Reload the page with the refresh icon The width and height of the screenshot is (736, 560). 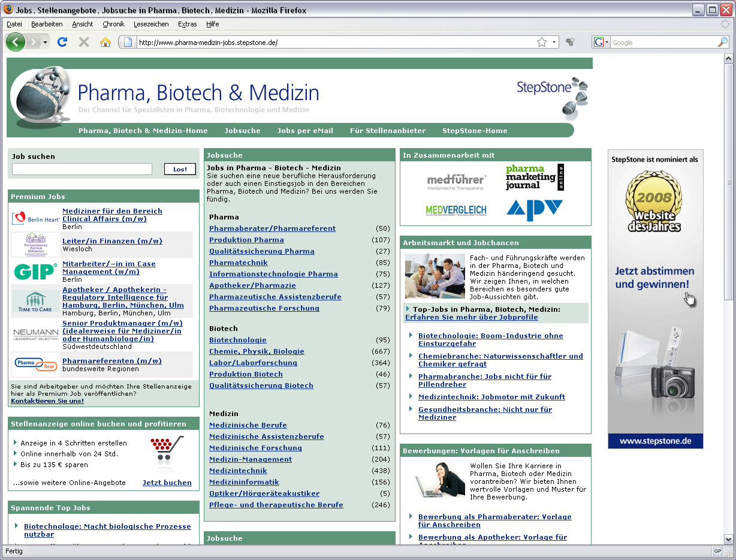(62, 42)
